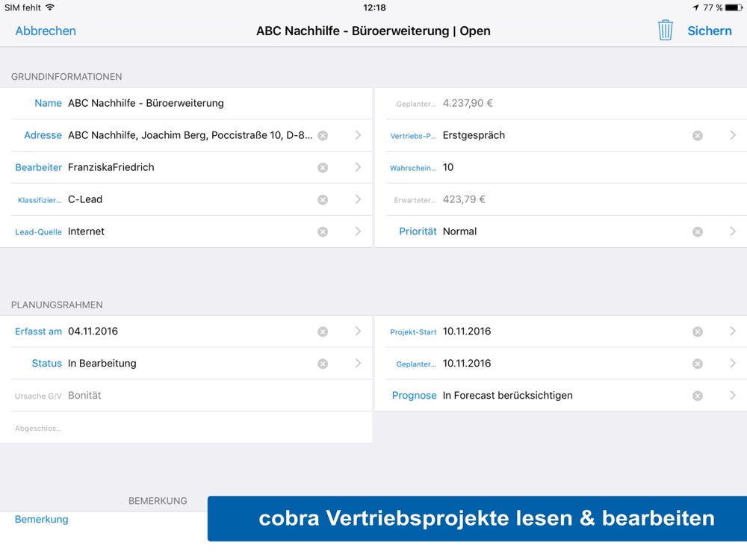Expand the Status options chevron
The height and width of the screenshot is (560, 747).
tap(358, 364)
